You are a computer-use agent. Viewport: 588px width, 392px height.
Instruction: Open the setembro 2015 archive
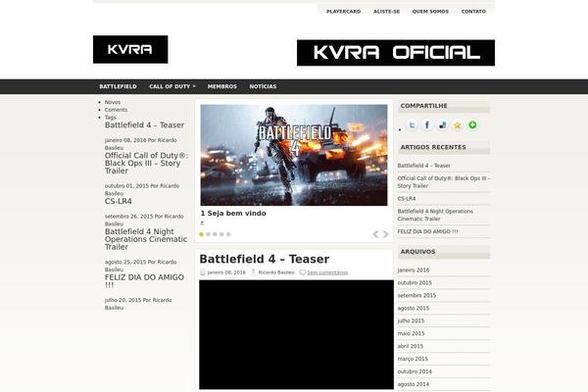point(416,296)
